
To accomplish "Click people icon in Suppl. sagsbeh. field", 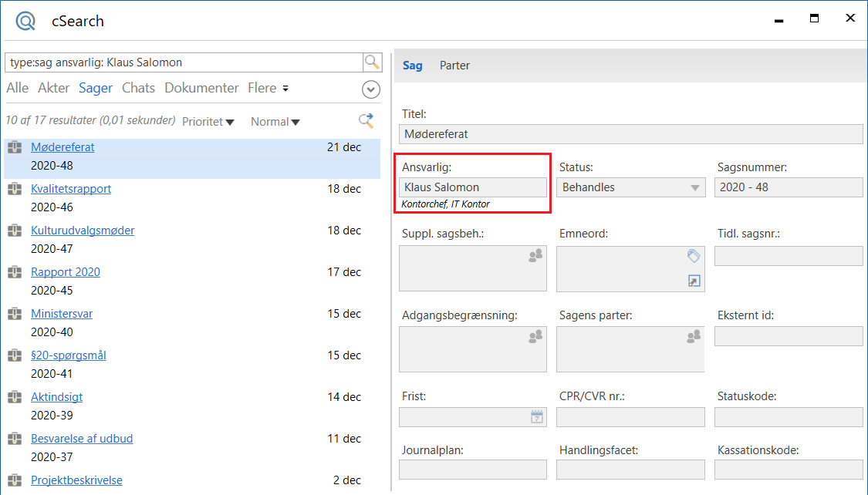I will coord(535,257).
